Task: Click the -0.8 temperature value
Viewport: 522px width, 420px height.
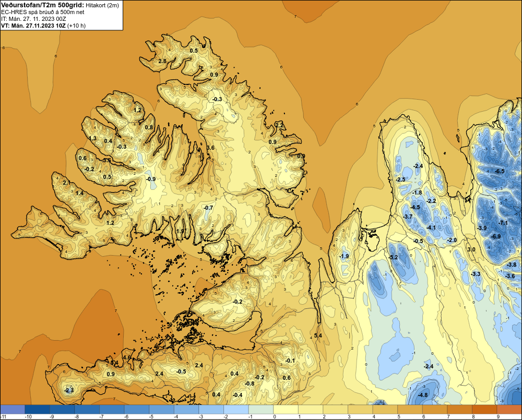Action: pos(250,383)
